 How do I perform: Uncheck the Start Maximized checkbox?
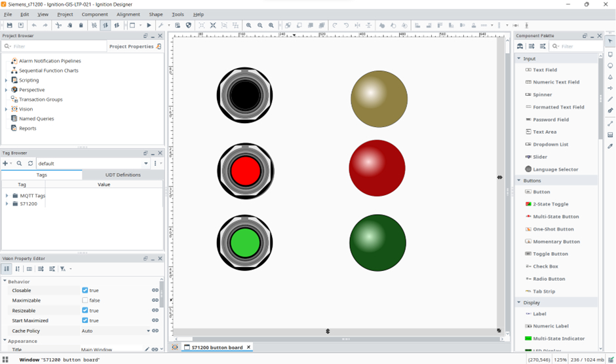(85, 321)
